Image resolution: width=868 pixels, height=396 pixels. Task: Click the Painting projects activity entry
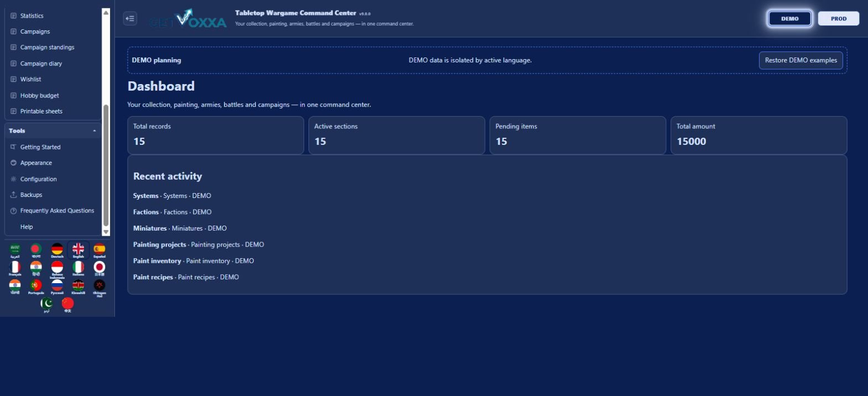click(198, 244)
